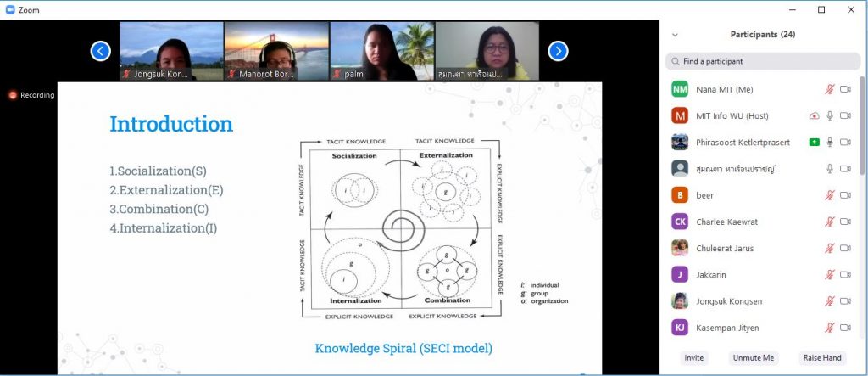
Task: Click the muted microphone icon for beer
Action: 830,195
